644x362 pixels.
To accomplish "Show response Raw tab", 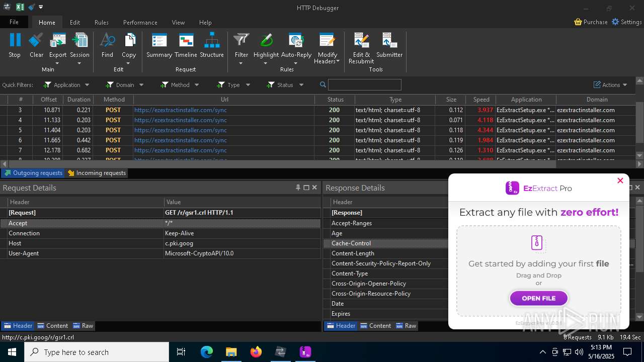I will click(x=406, y=326).
